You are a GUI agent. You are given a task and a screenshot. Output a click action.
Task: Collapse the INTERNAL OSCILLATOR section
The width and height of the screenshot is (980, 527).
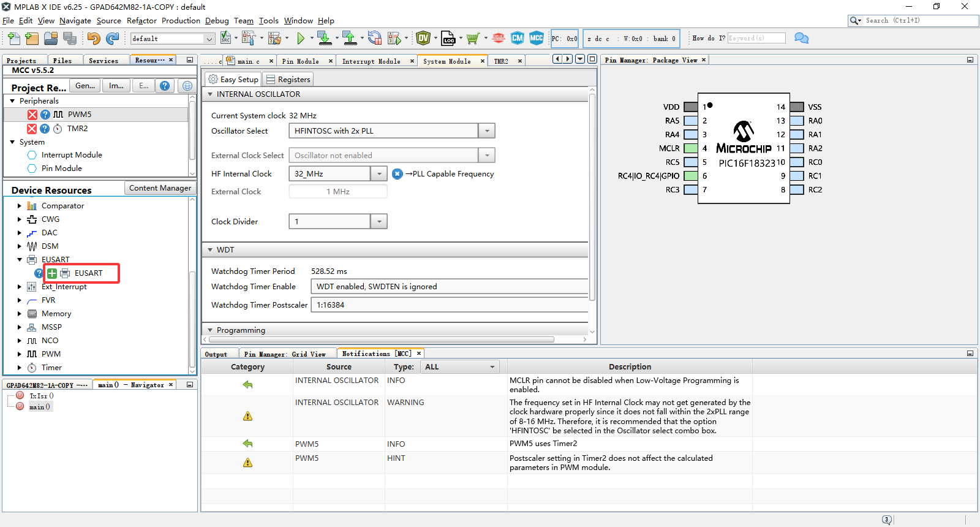[x=210, y=94]
